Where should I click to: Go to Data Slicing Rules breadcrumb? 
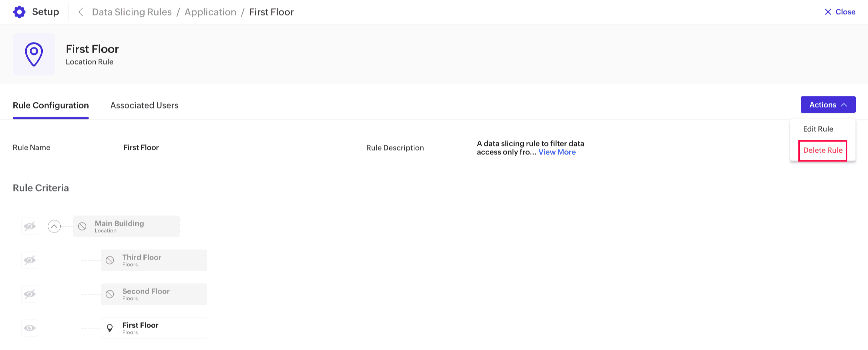coord(132,12)
